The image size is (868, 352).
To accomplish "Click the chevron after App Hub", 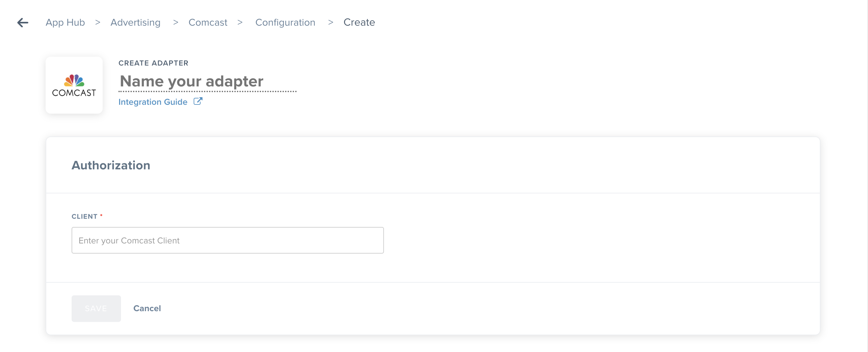I will click(x=98, y=22).
